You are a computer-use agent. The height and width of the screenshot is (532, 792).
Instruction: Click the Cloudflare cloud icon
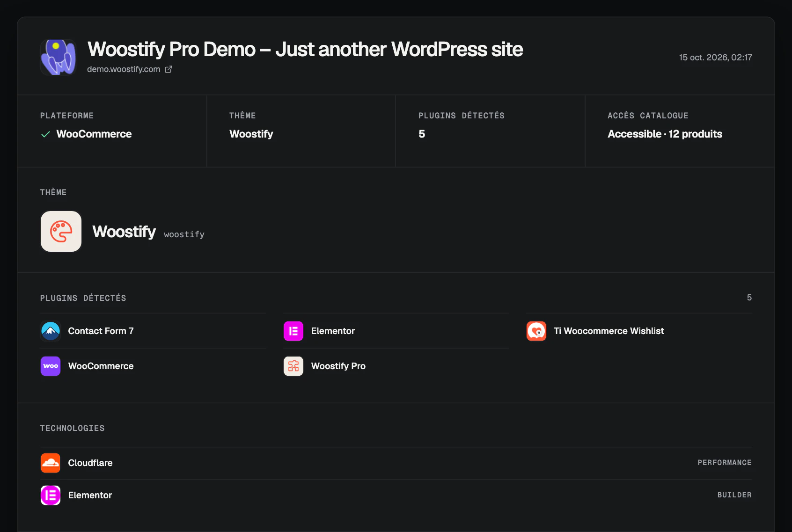click(51, 463)
